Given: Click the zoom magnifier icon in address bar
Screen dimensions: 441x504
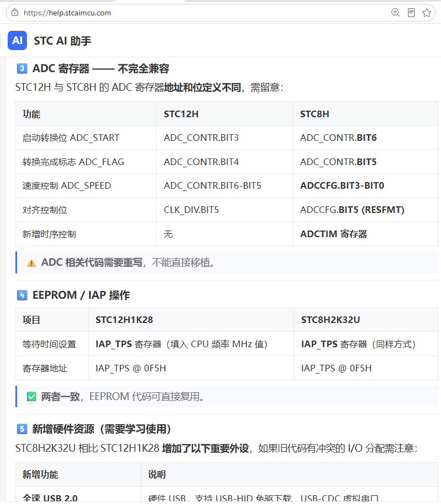Looking at the screenshot, I should coord(395,13).
